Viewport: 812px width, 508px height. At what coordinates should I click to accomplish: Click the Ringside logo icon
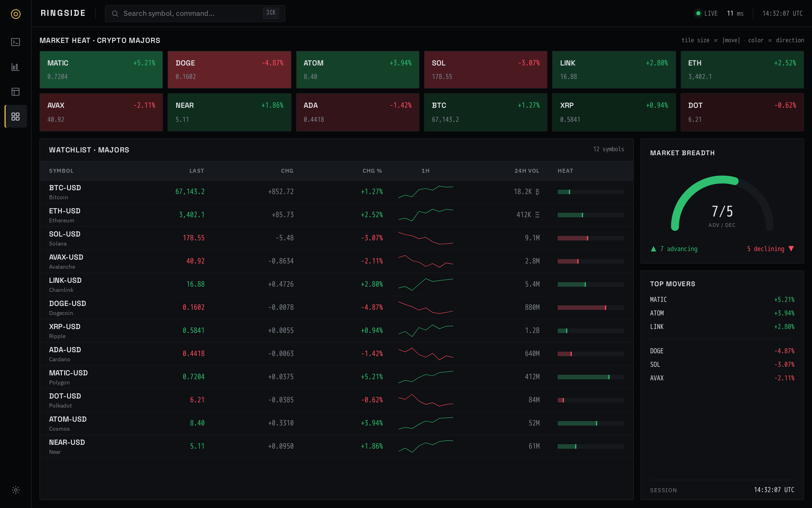(x=16, y=14)
